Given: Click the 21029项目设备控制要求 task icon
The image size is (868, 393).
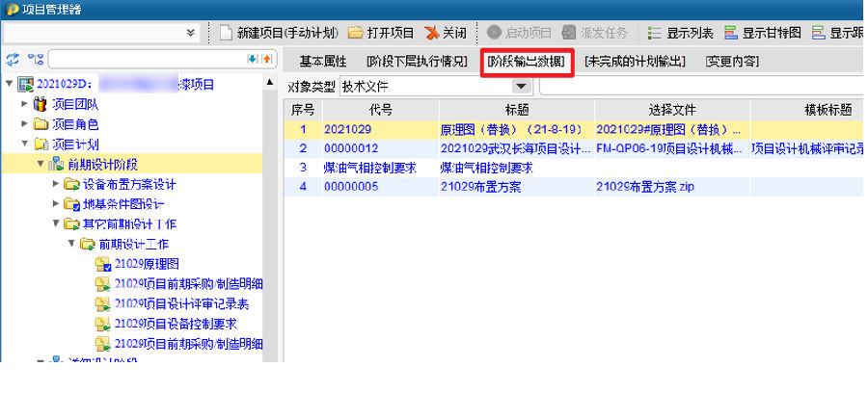Looking at the screenshot, I should 103,324.
